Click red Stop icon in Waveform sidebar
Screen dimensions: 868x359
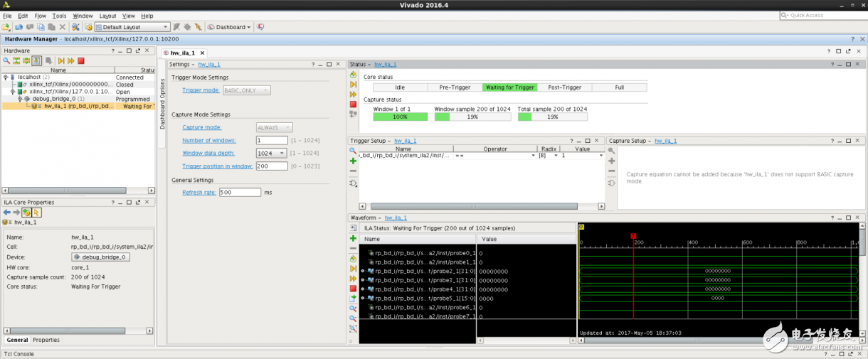[353, 289]
